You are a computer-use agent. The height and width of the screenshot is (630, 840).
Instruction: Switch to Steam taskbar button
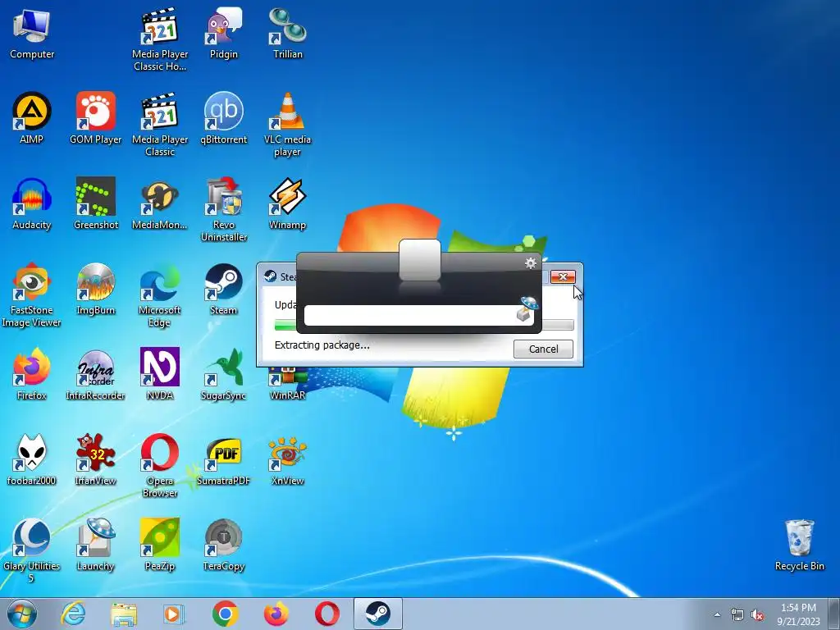pos(377,614)
